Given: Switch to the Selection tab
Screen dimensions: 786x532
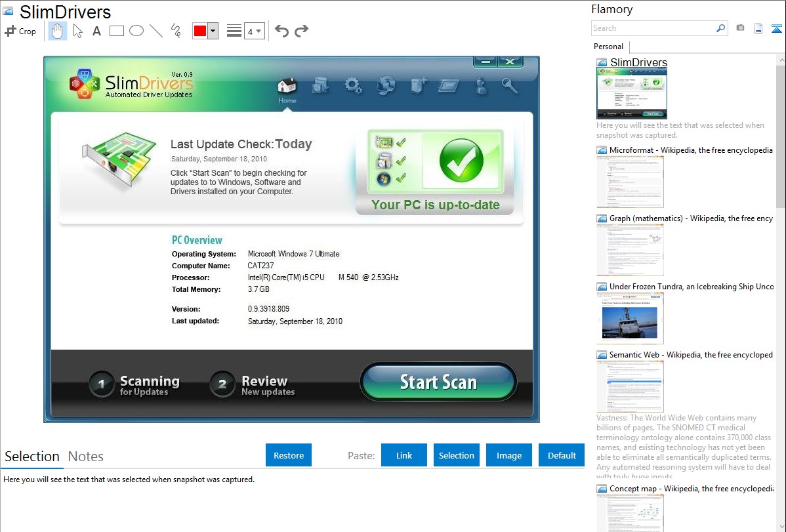Looking at the screenshot, I should click(x=32, y=457).
